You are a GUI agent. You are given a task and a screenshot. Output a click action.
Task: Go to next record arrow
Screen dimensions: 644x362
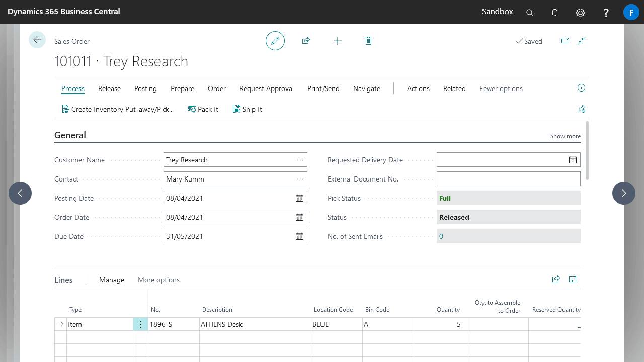[x=624, y=193]
